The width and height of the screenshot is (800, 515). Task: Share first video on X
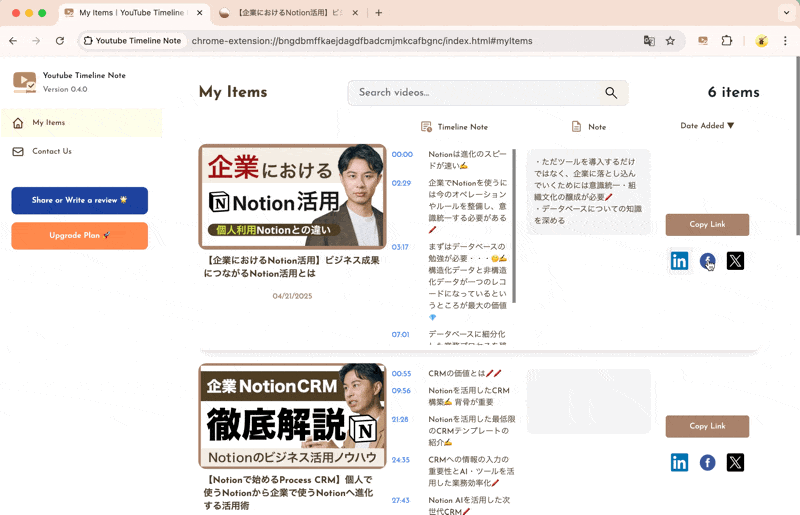(735, 261)
